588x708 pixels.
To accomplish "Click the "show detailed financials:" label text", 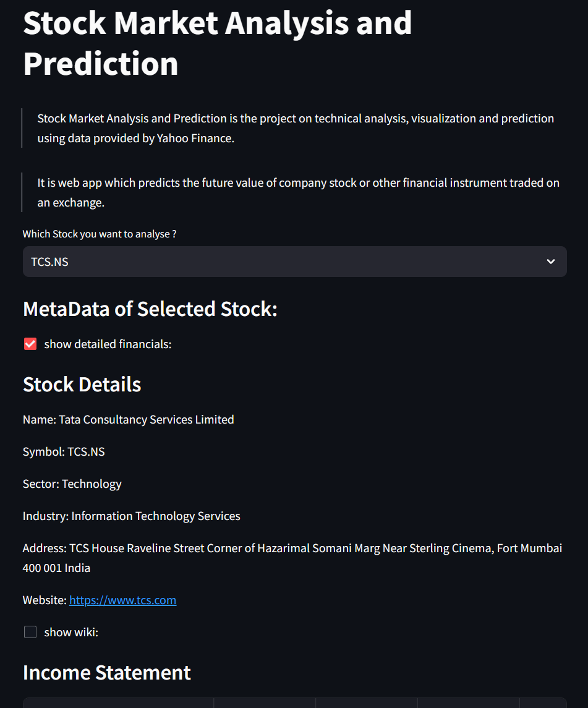I will pos(108,344).
